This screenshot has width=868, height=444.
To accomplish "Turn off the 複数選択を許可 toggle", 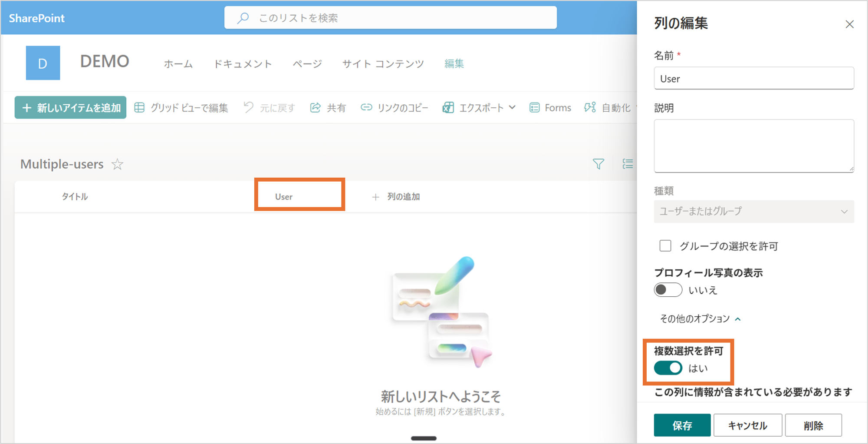I will [668, 368].
